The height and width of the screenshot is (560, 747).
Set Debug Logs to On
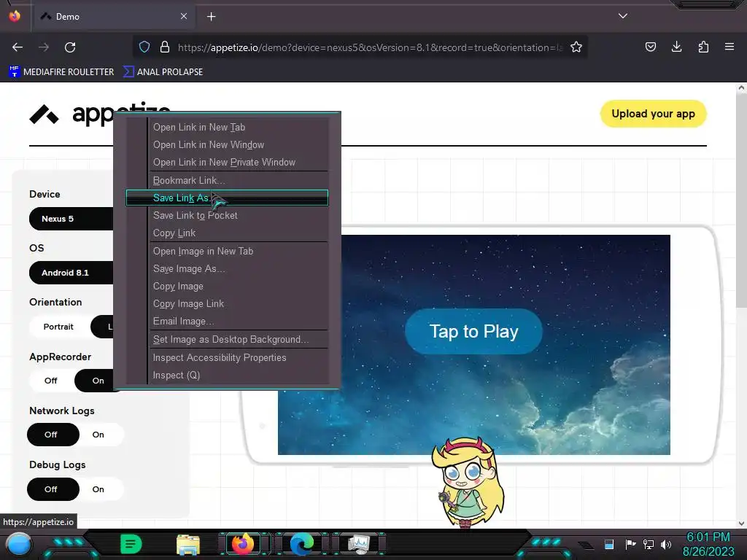pyautogui.click(x=98, y=489)
